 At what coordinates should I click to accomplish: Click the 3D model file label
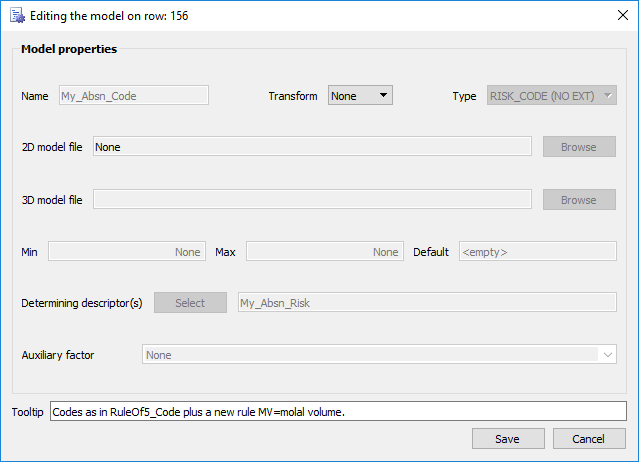[x=52, y=200]
